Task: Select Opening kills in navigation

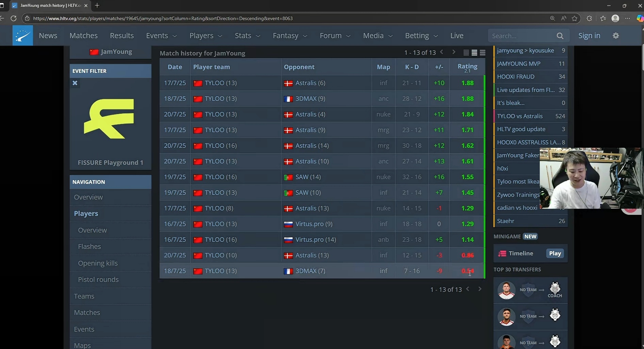Action: (98, 263)
